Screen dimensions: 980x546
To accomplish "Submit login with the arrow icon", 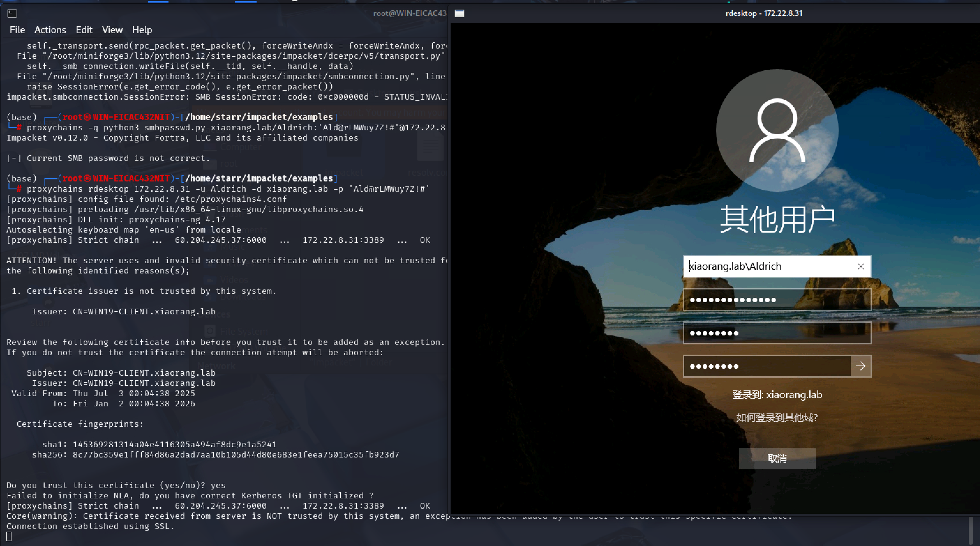I will [x=861, y=366].
